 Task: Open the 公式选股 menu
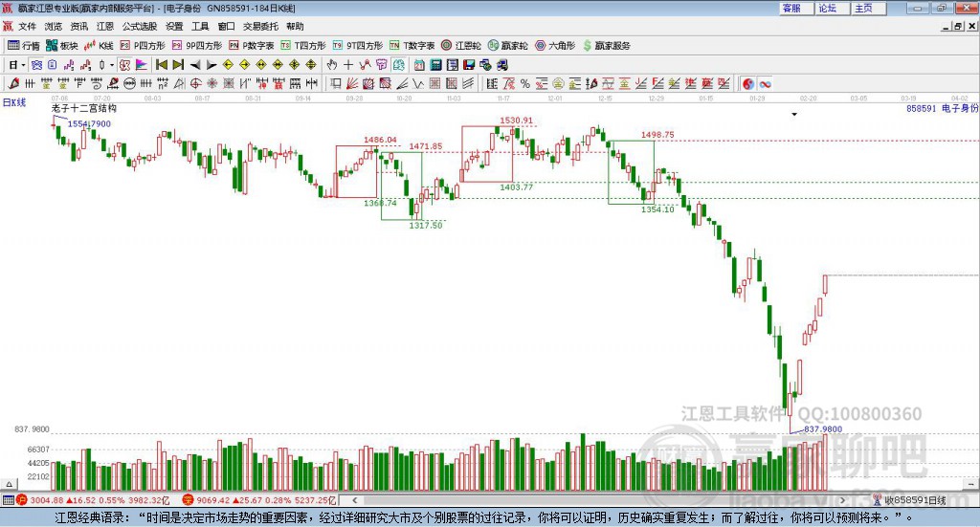[x=140, y=26]
